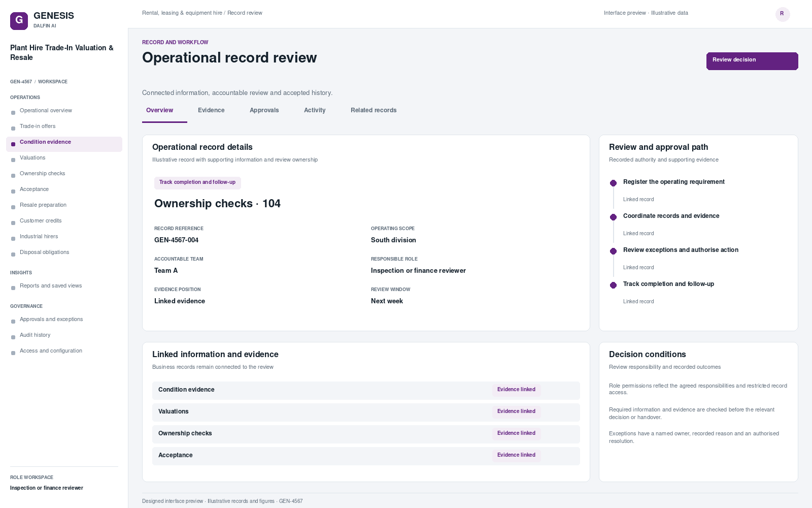Click the Review decision button

752,61
